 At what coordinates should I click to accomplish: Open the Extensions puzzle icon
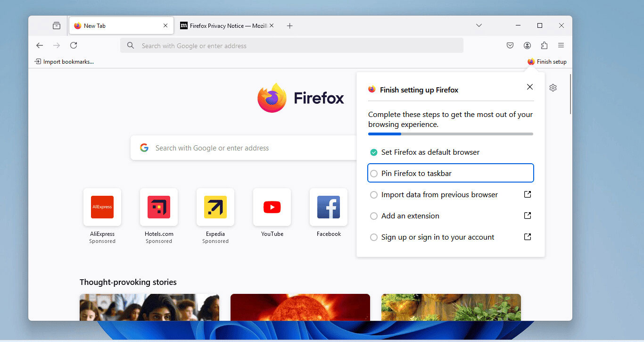[544, 45]
